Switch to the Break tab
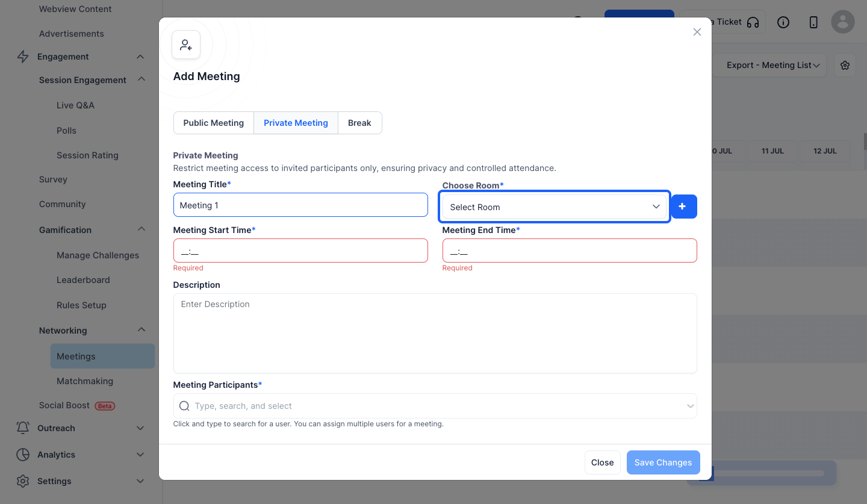Screen dimensions: 867x504 pos(359,123)
